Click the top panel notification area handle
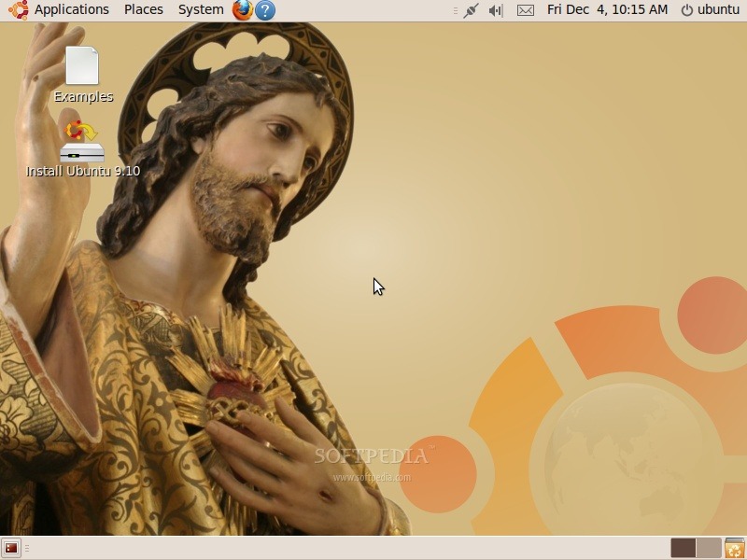 [x=455, y=10]
